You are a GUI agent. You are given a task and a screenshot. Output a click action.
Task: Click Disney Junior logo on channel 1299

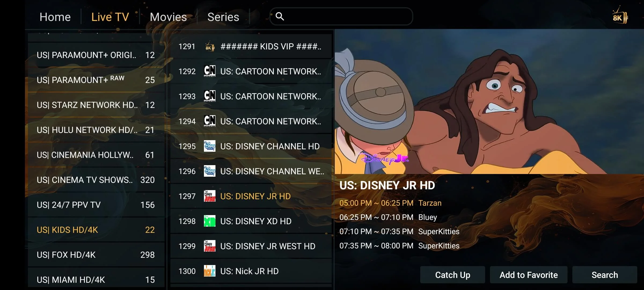(210, 246)
